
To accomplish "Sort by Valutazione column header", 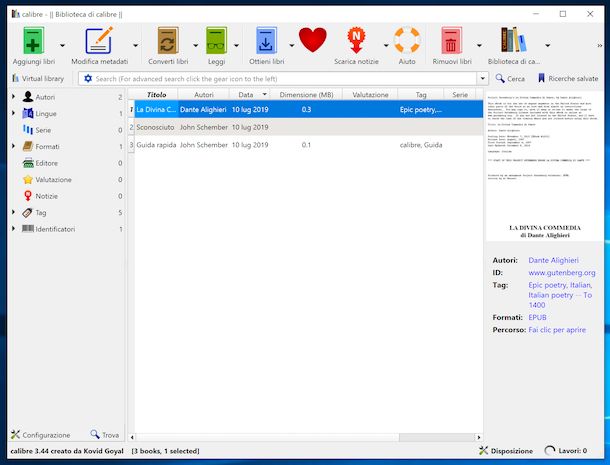I will point(370,95).
